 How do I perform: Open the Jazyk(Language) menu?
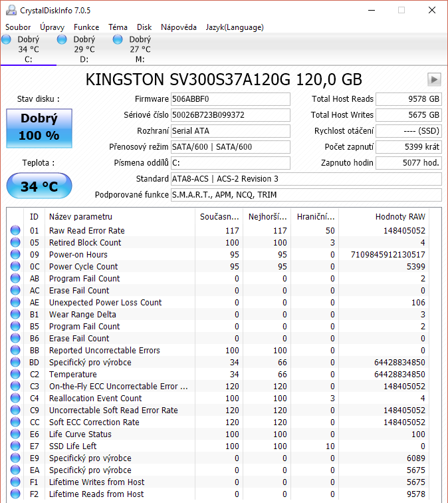(x=235, y=27)
